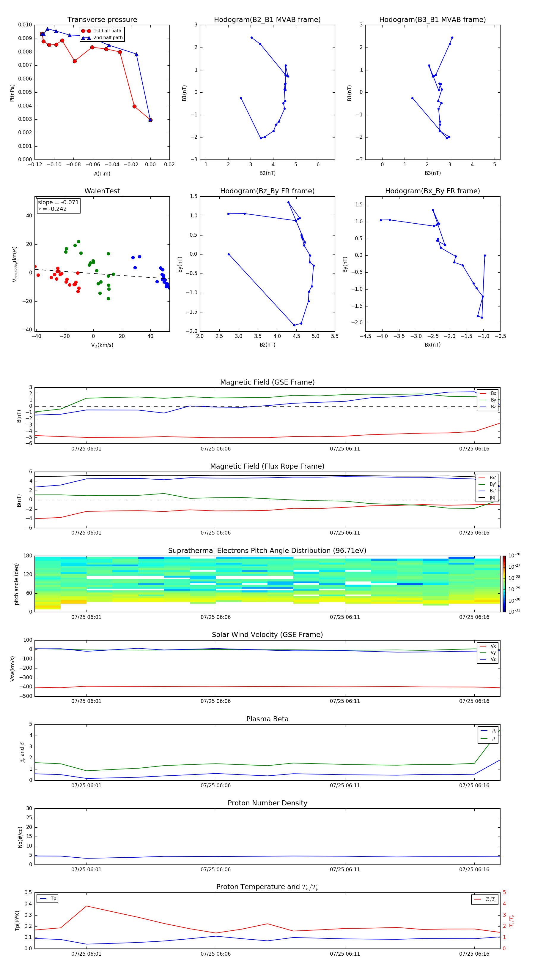Click the pitch angle colorbar scale
Viewport: 535px width, 980px height.
click(504, 584)
